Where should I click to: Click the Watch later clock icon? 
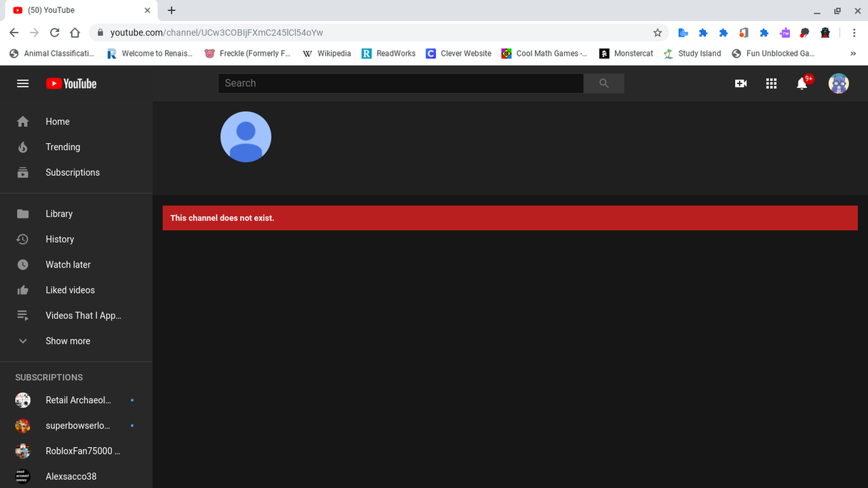(x=22, y=265)
